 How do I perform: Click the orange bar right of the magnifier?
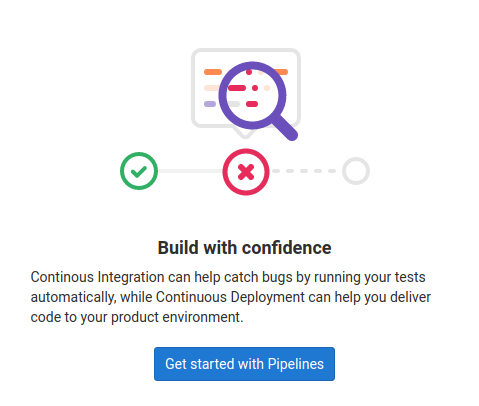pyautogui.click(x=282, y=72)
